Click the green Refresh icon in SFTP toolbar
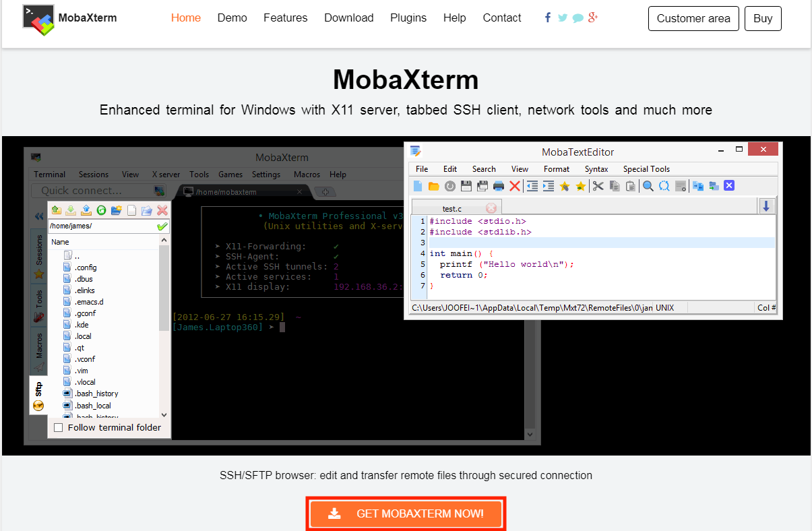Screen dimensions: 812x531 (102, 210)
